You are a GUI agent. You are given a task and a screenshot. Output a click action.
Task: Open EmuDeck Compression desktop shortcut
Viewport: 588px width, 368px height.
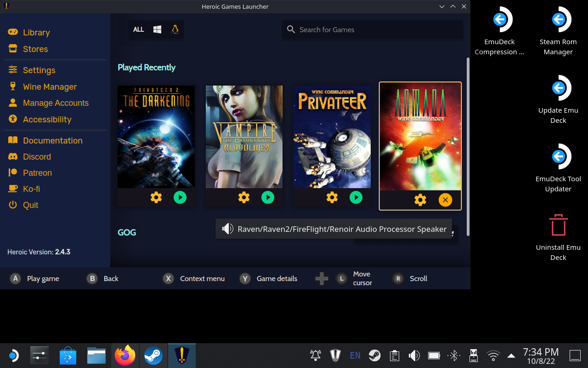499,31
